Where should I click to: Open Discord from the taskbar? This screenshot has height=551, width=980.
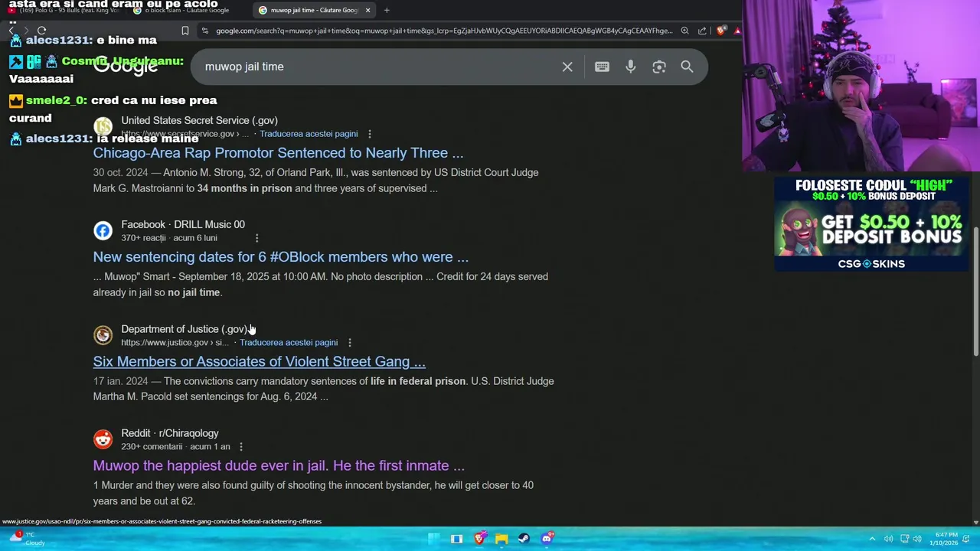pyautogui.click(x=547, y=539)
